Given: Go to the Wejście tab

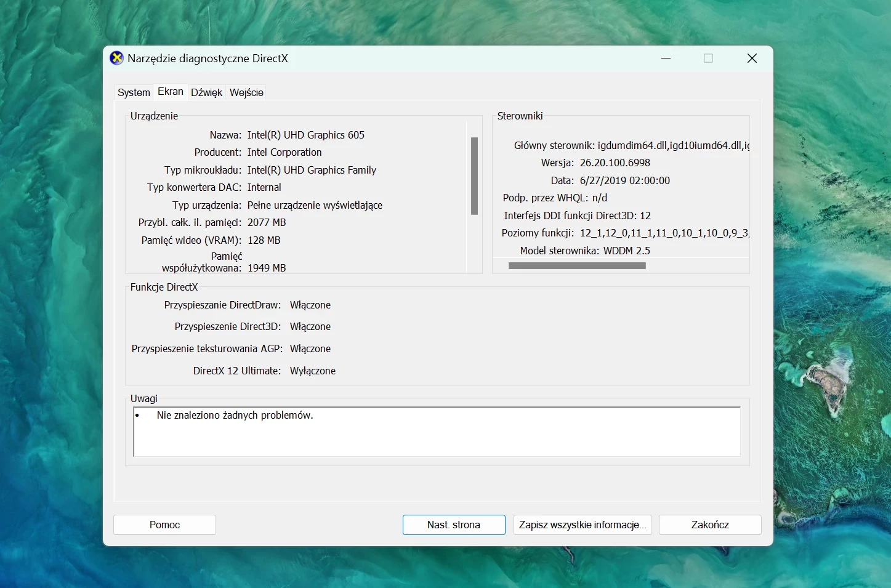Looking at the screenshot, I should [x=246, y=92].
